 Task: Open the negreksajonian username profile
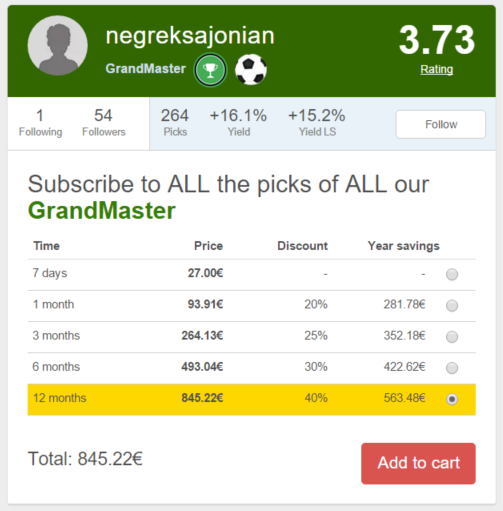[x=190, y=36]
